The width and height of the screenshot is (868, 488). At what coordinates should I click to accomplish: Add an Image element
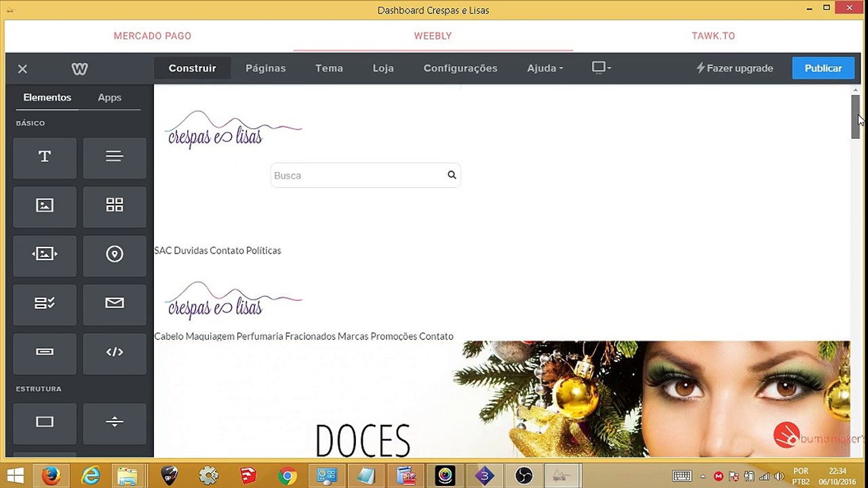coord(45,207)
